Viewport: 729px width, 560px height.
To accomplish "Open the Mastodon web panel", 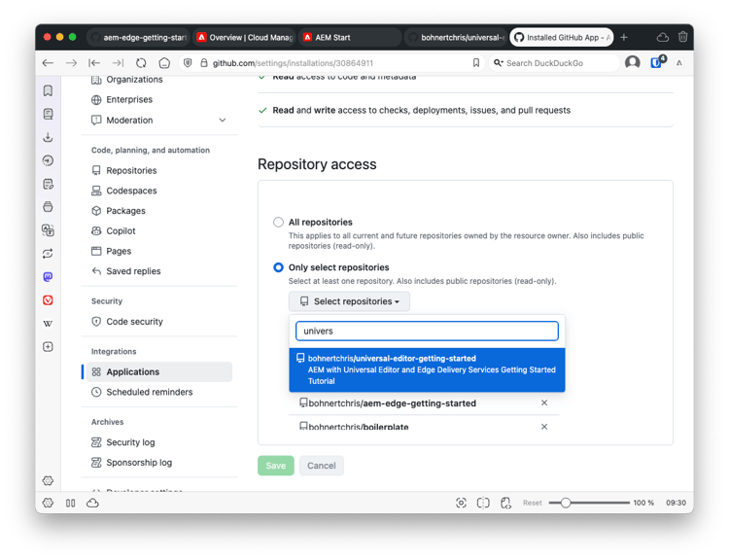I will point(48,277).
